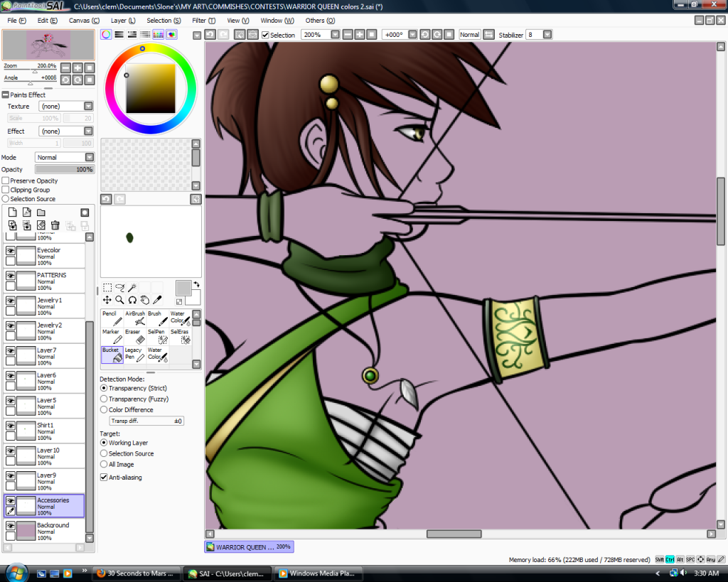Select Color Difference detection mode
Viewport: 728px width, 582px height.
coord(104,410)
